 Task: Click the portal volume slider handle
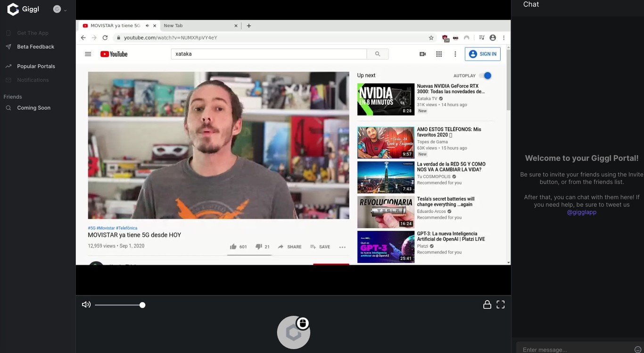[142, 305]
